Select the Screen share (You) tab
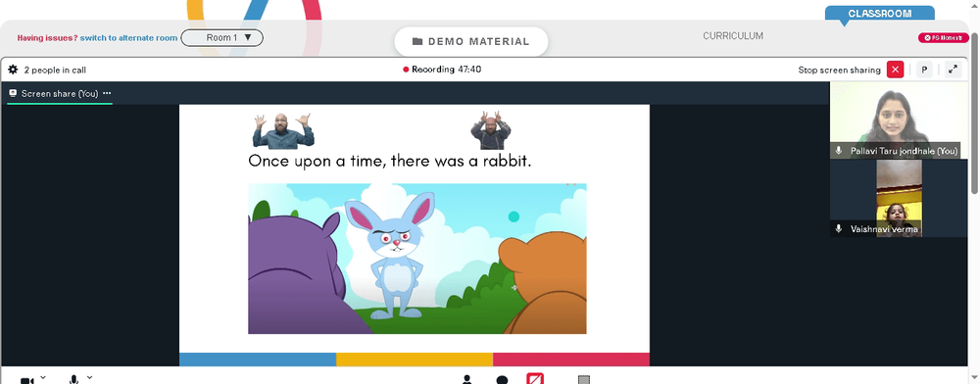 60,94
